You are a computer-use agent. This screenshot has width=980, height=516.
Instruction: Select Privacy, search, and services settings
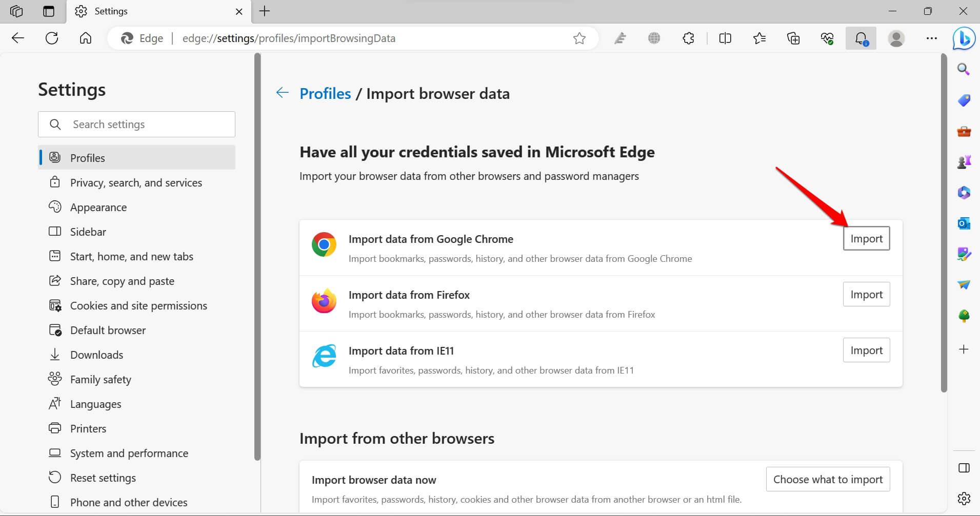tap(136, 183)
